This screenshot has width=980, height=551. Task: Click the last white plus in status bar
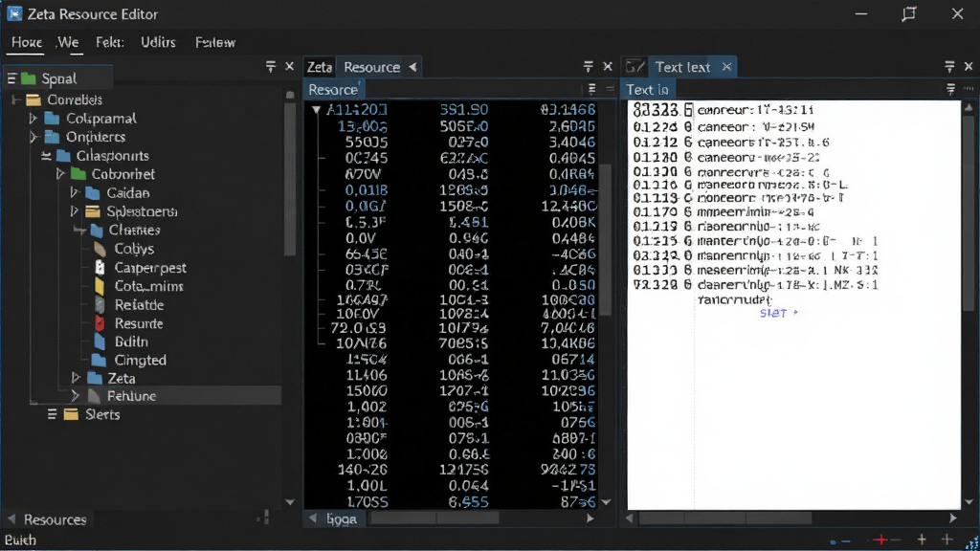coord(947,540)
